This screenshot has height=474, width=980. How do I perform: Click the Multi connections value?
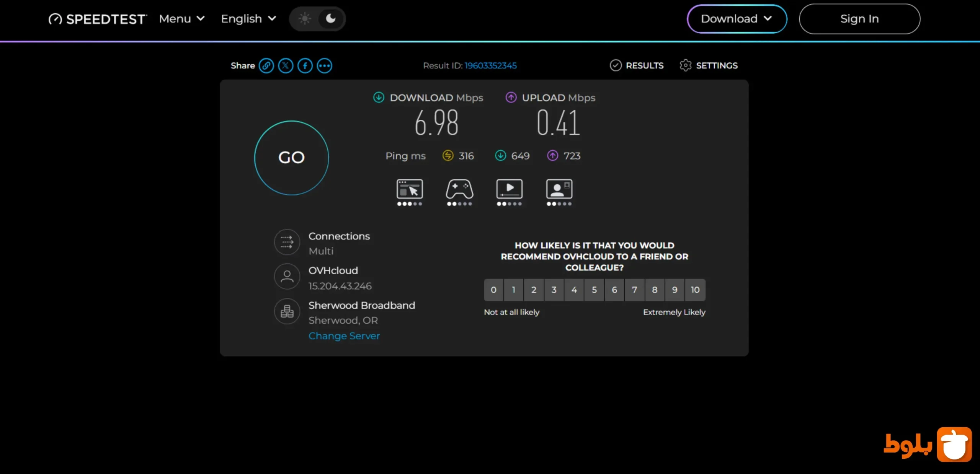(x=321, y=251)
